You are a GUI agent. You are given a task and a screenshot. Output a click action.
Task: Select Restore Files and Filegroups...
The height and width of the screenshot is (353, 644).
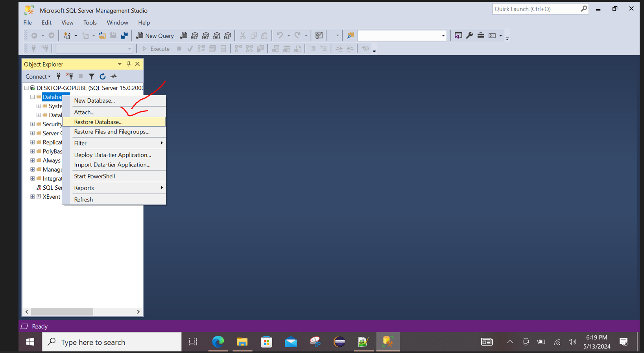114,132
